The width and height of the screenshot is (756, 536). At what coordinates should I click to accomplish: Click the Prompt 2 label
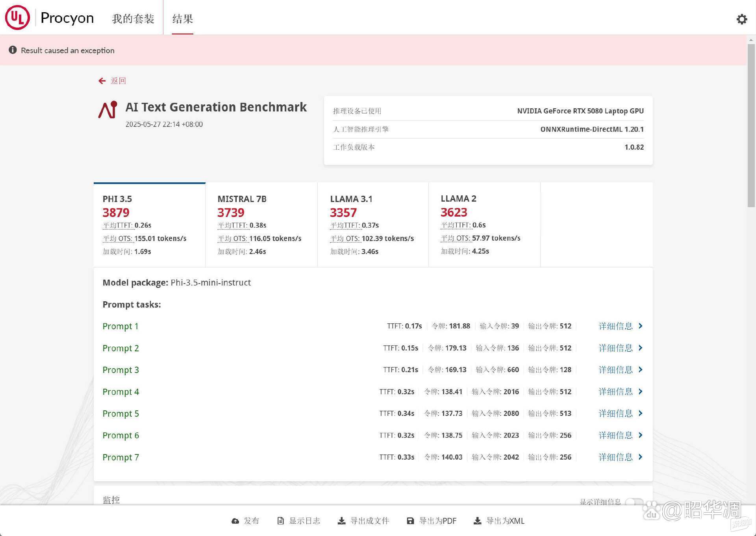tap(120, 349)
